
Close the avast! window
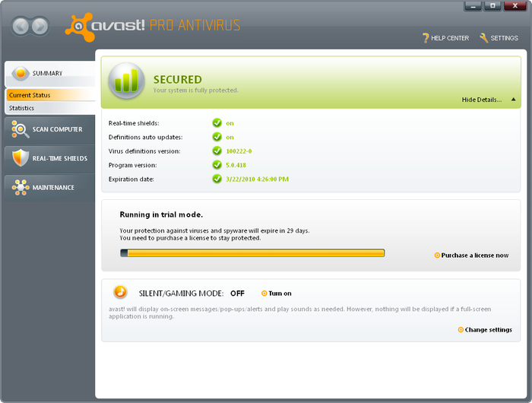[515, 6]
